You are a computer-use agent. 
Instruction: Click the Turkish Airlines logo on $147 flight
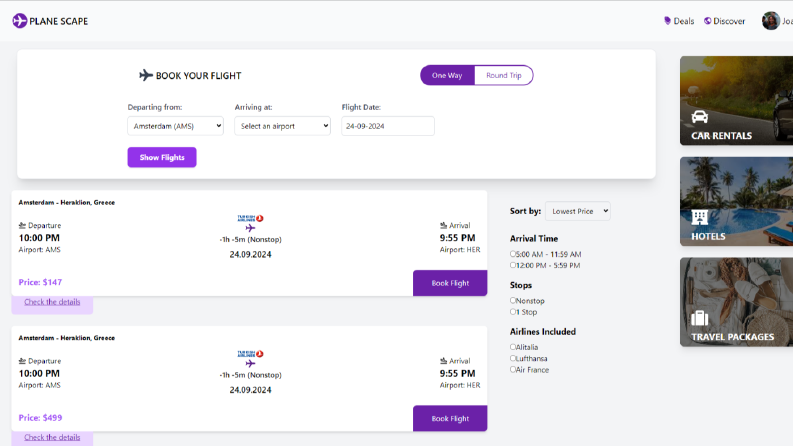pos(250,218)
